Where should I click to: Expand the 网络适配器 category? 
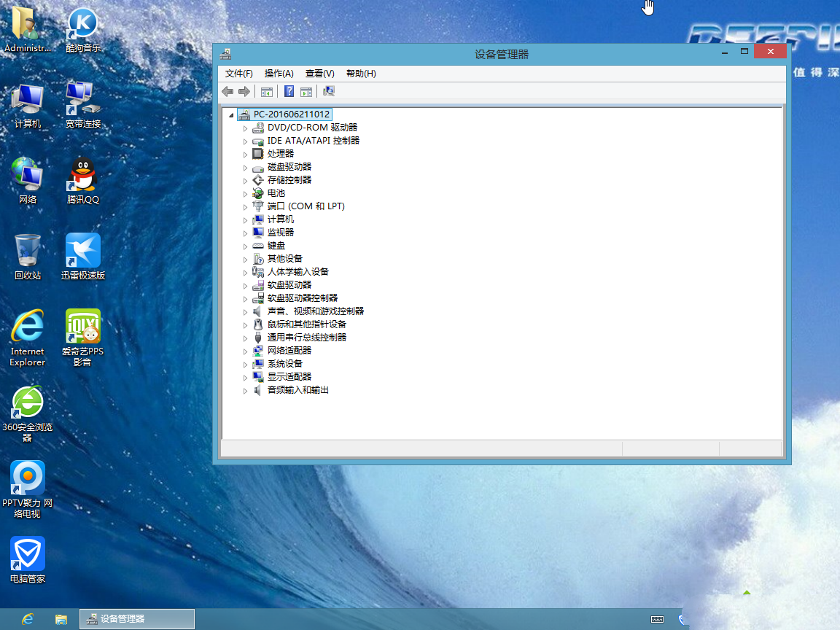point(245,350)
